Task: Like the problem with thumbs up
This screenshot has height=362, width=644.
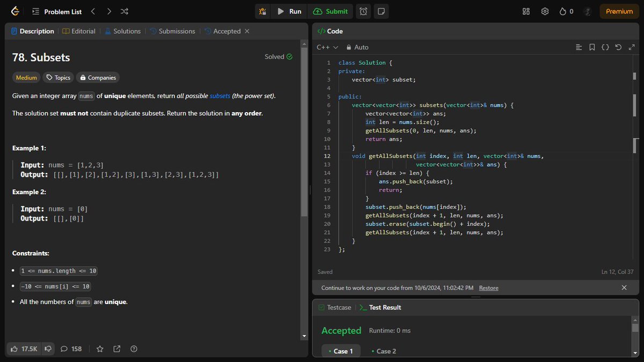Action: point(24,349)
